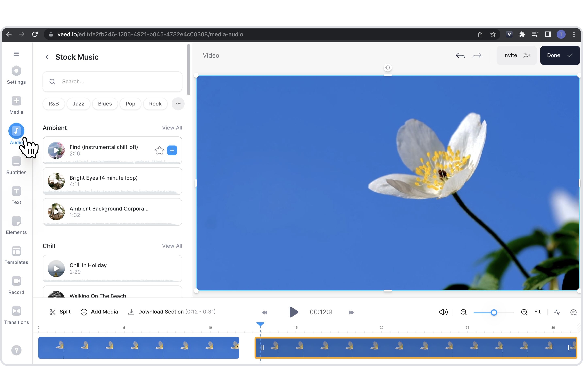Go back from Stock Music panel

point(47,57)
